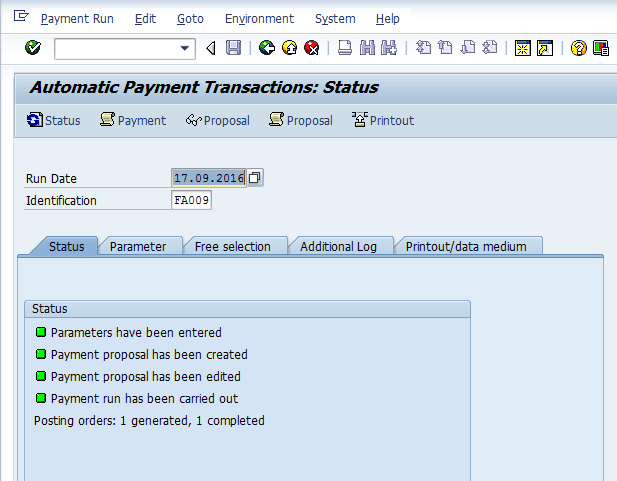
Task: Cancel with the red X icon
Action: [312, 48]
